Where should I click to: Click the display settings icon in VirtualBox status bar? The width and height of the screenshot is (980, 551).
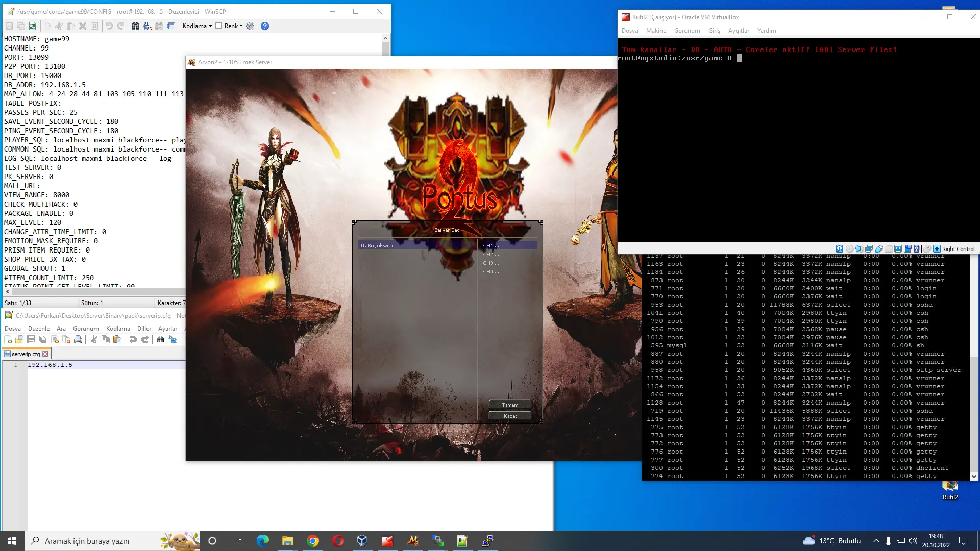click(898, 249)
